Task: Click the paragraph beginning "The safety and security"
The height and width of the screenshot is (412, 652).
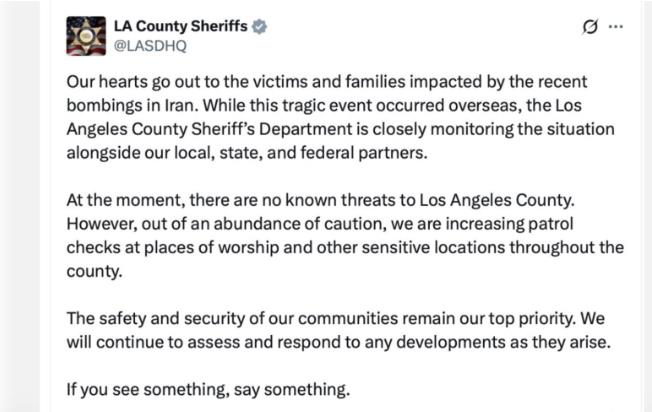Action: coord(338,330)
